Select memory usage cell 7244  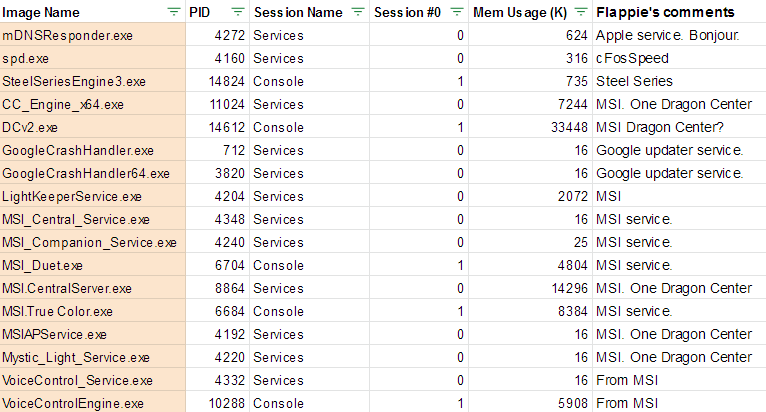pos(531,104)
